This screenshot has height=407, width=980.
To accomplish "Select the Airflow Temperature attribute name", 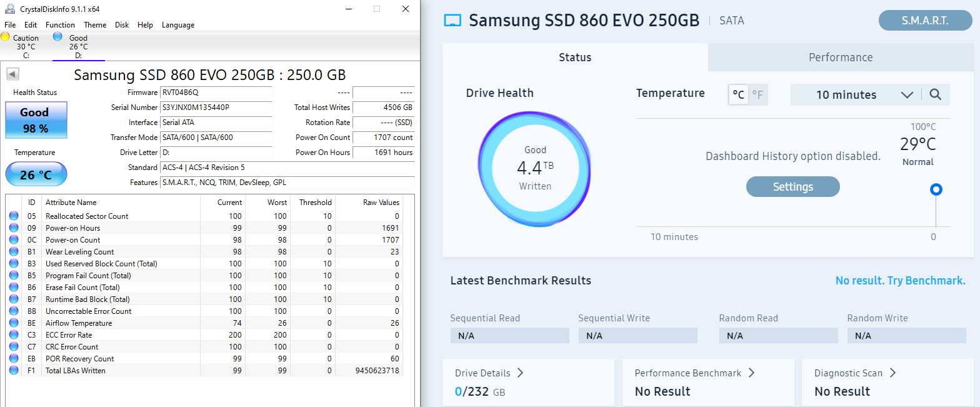I will pos(79,323).
